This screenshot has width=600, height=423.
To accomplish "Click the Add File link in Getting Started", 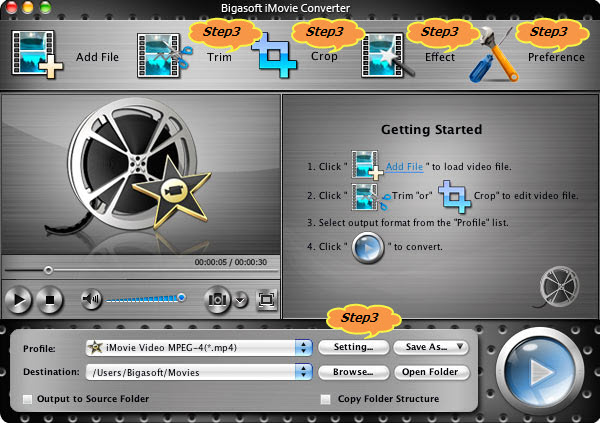I will [404, 167].
